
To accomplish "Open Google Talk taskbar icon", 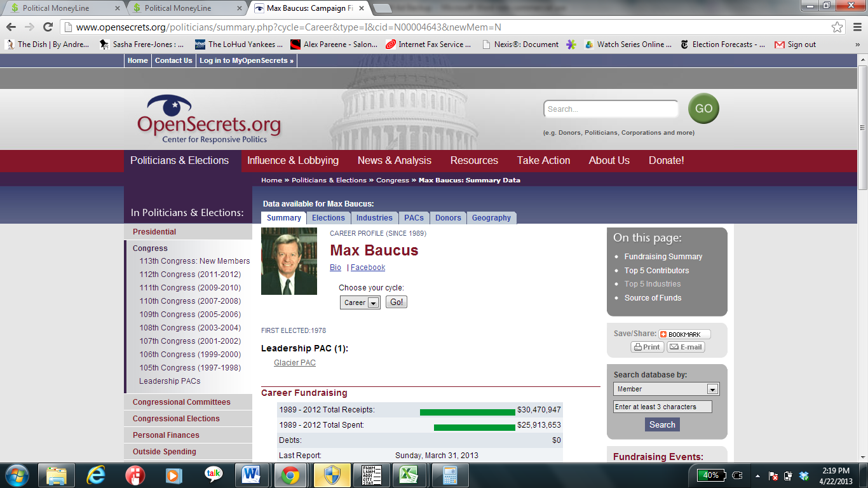I will (214, 475).
